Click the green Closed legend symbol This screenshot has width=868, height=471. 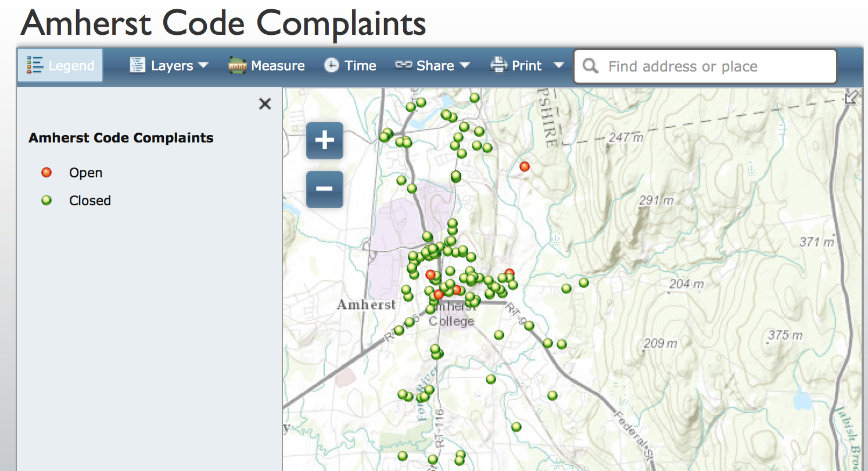(x=46, y=200)
